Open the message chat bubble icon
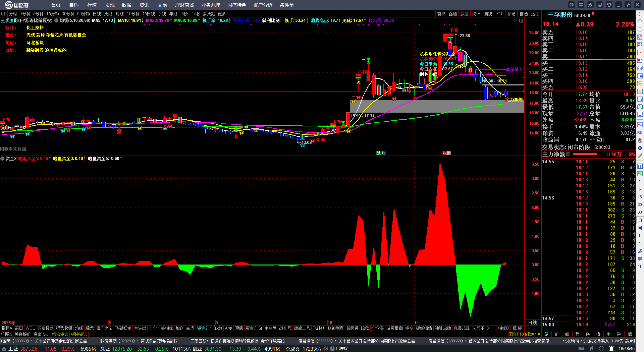Screen dimensions: 644x352 click(x=572, y=5)
